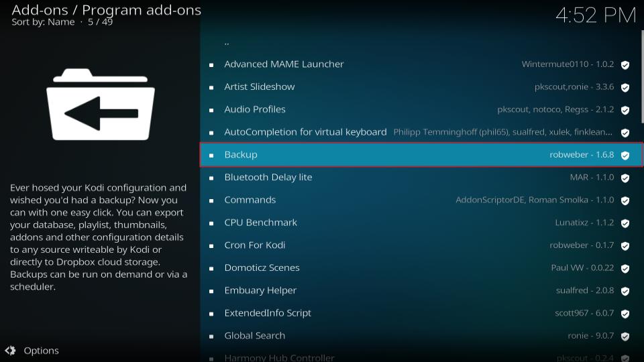The height and width of the screenshot is (362, 644).
Task: Click 'pkscout, notoco, Regss - 2.1.2' text
Action: pyautogui.click(x=555, y=109)
